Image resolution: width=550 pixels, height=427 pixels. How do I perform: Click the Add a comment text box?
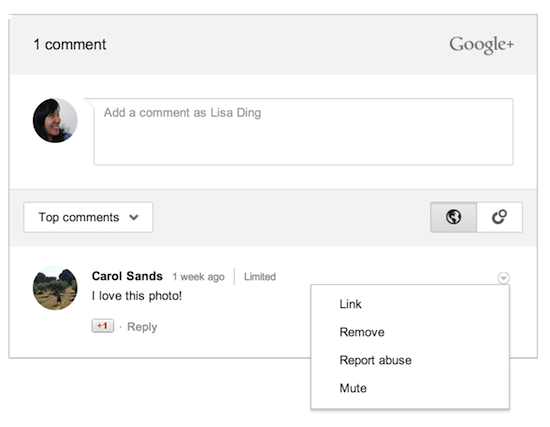point(303,132)
